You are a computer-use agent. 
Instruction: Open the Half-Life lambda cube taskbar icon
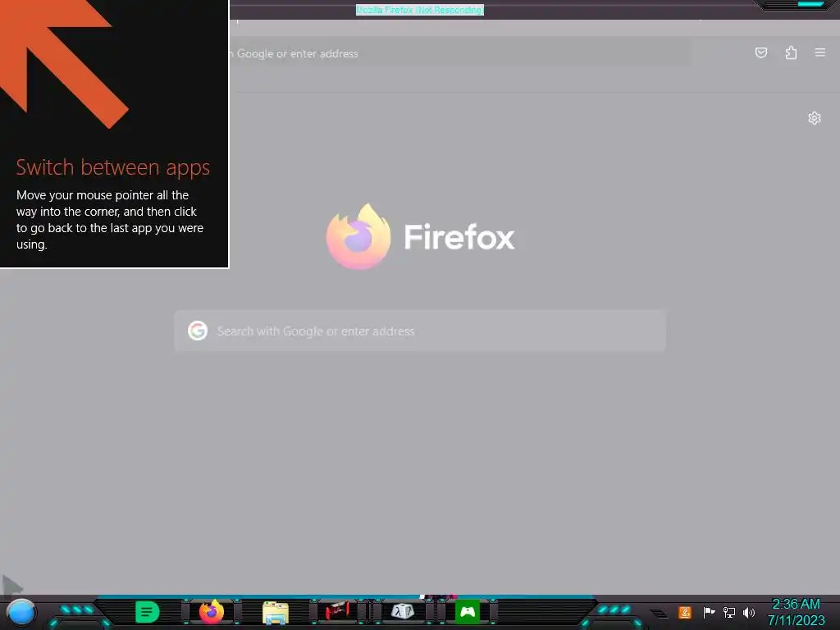pyautogui.click(x=403, y=611)
